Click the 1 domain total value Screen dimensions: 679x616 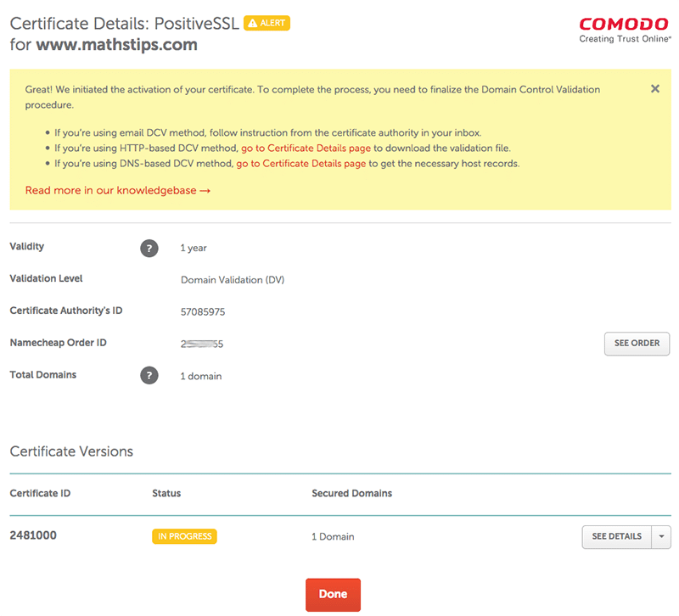click(x=201, y=376)
